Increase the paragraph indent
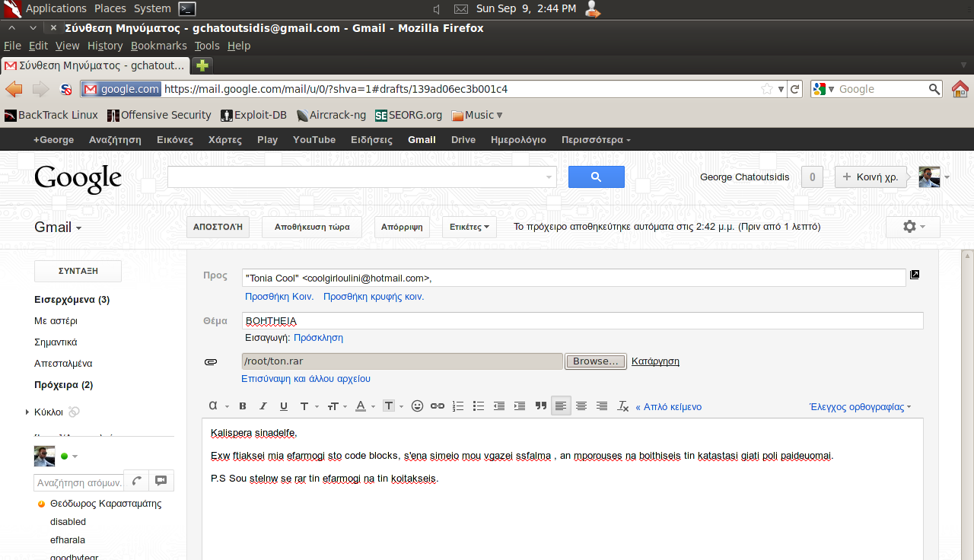 tap(520, 406)
